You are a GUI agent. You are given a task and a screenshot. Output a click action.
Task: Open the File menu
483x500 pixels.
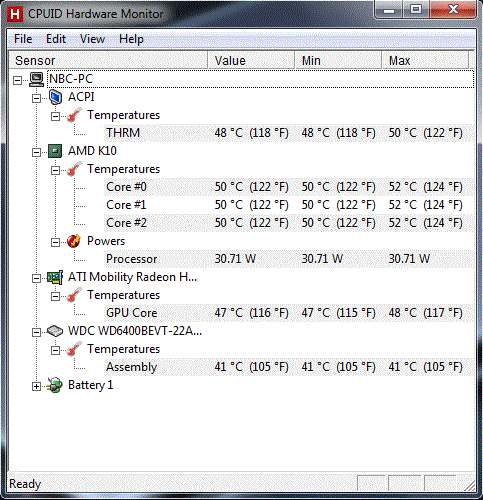pyautogui.click(x=23, y=39)
